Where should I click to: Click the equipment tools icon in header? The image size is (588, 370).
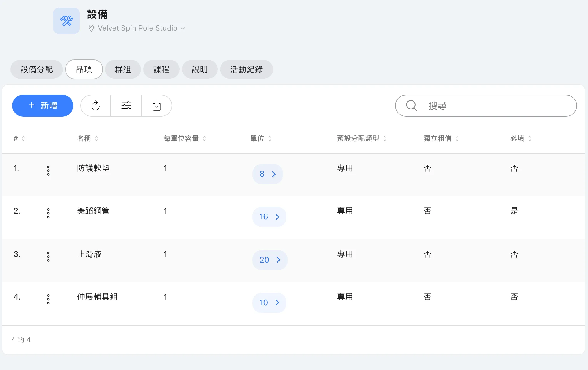(66, 21)
